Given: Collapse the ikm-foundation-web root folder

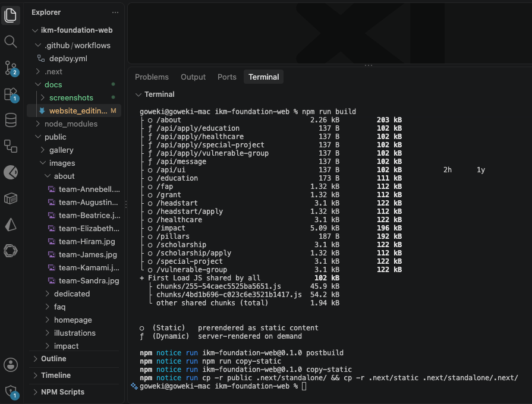Looking at the screenshot, I should 35,30.
